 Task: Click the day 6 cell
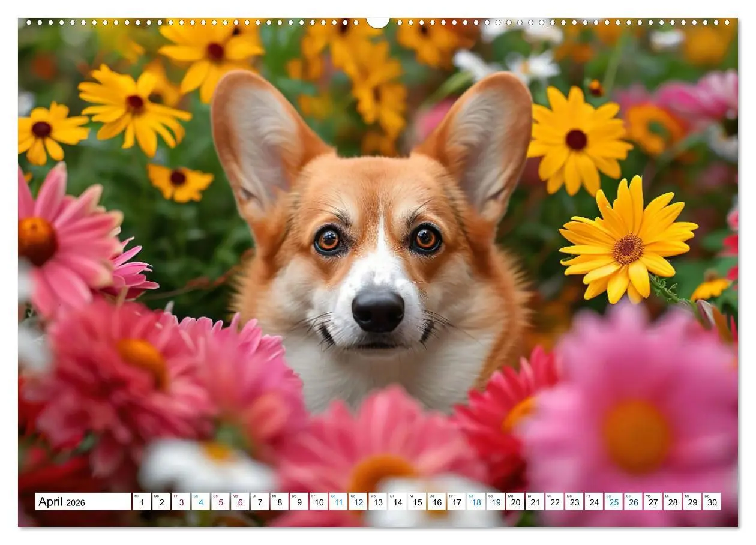240,502
